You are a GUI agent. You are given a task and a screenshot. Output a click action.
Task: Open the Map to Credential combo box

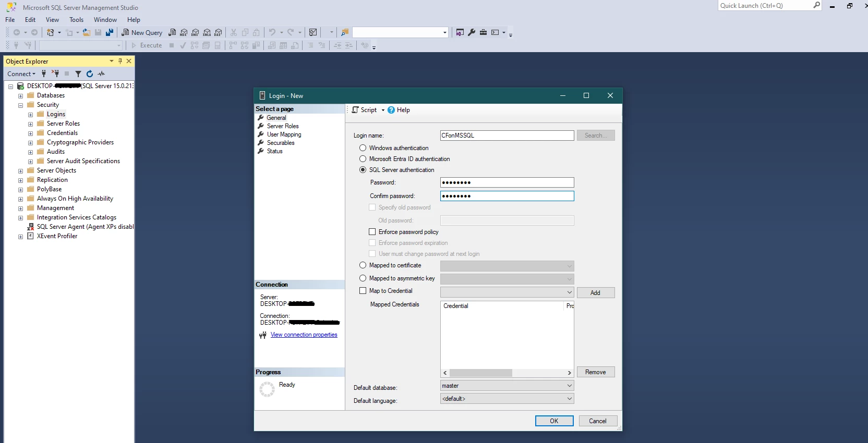click(507, 292)
